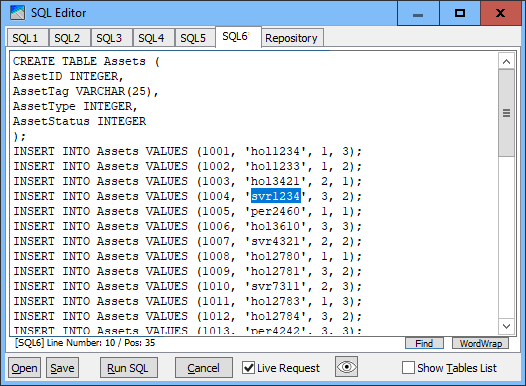Click the insert line for 1010 'svr7311'
The height and width of the screenshot is (386, 526).
pyautogui.click(x=188, y=286)
